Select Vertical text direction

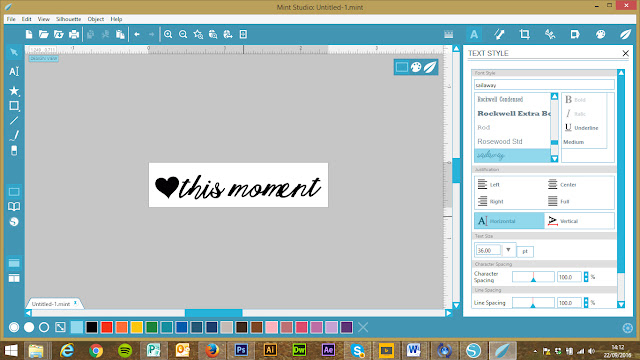(580, 221)
